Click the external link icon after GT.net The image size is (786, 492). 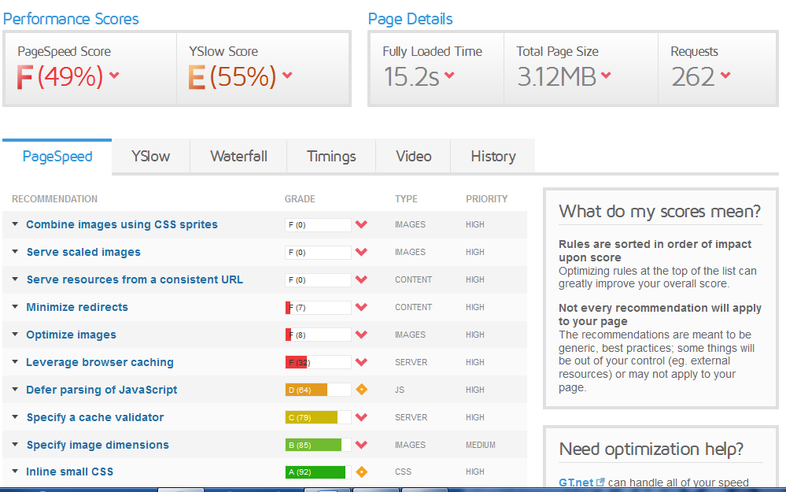pyautogui.click(x=600, y=482)
